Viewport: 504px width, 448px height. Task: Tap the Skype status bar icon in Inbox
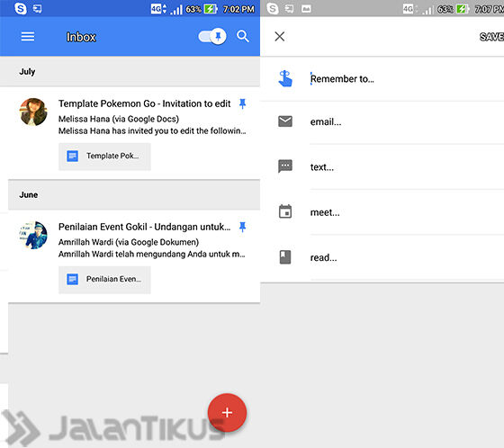coord(20,8)
